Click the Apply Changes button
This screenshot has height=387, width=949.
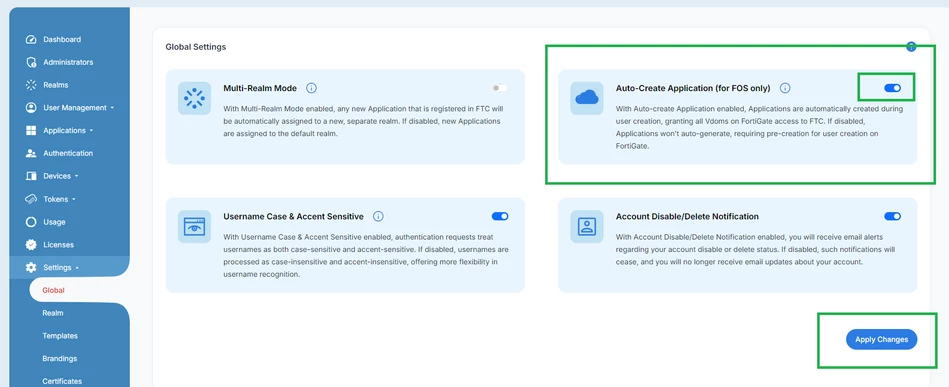[x=881, y=340]
